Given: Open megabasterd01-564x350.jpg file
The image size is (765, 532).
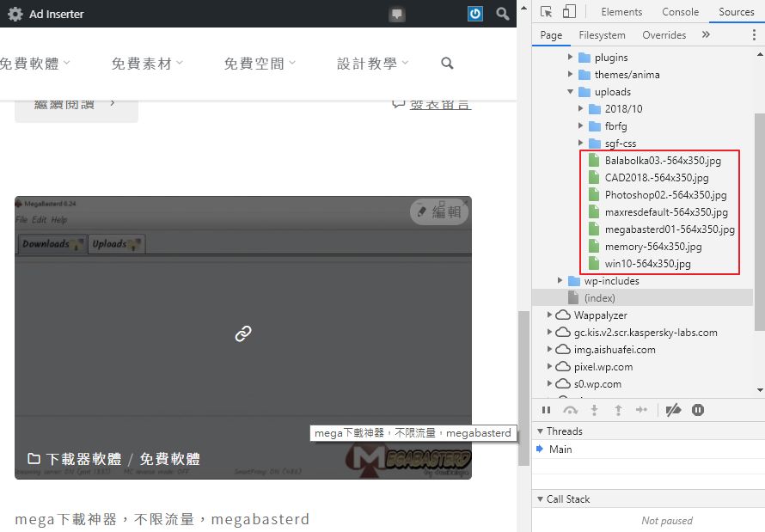Looking at the screenshot, I should [669, 229].
